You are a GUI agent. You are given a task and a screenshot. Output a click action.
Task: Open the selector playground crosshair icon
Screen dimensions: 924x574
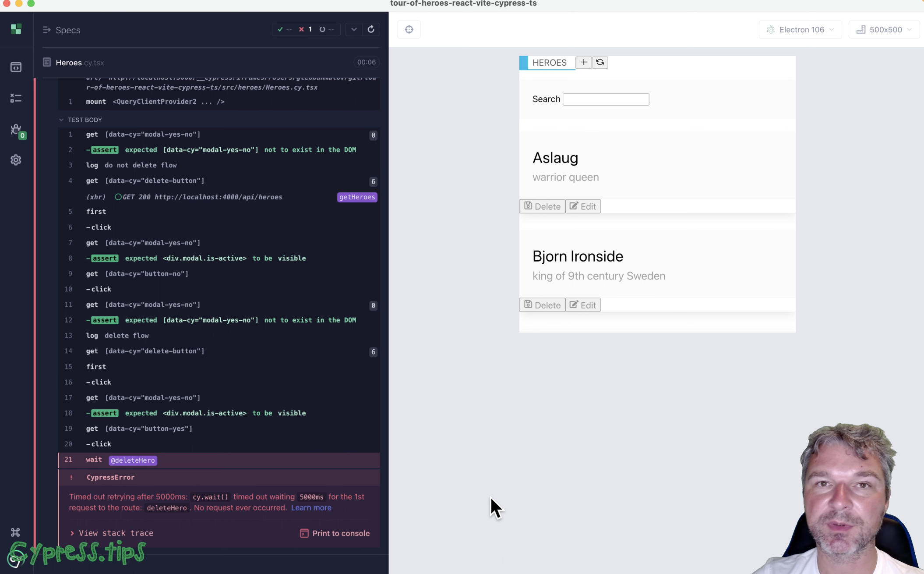coord(409,29)
